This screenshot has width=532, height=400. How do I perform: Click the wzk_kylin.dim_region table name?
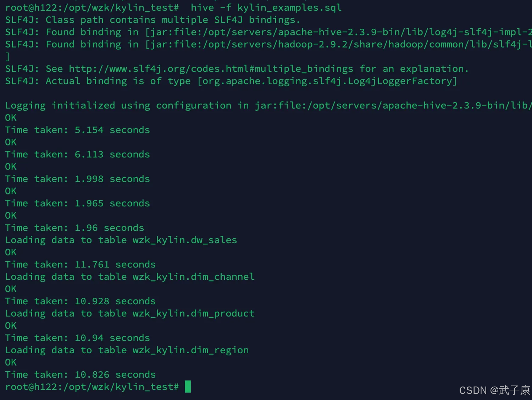[x=190, y=350]
